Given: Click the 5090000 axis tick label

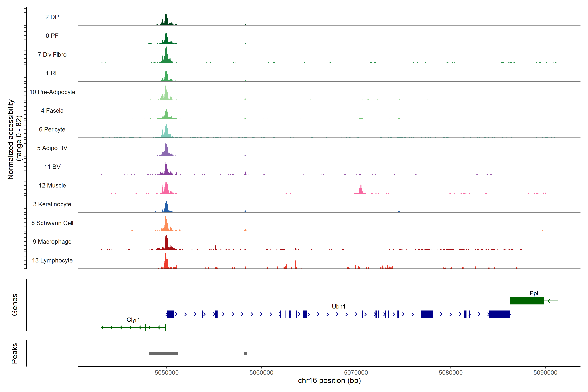Looking at the screenshot, I should pyautogui.click(x=545, y=373).
